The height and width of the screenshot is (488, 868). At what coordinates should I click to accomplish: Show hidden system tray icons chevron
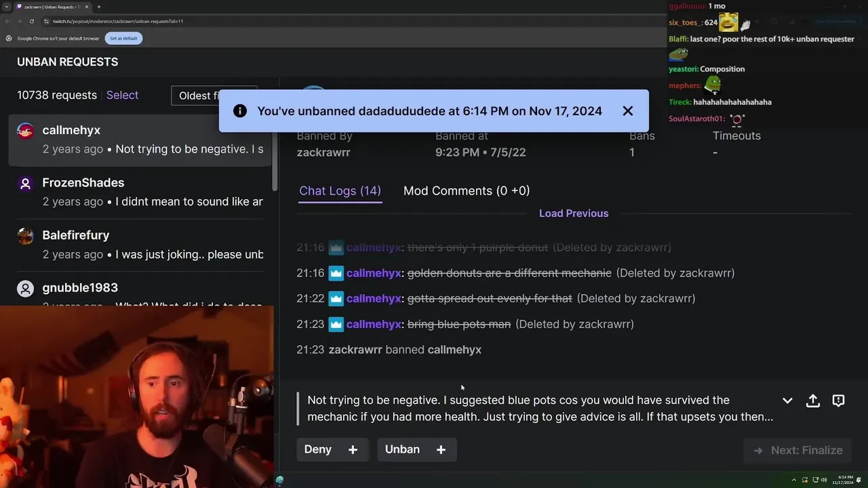[x=793, y=480]
